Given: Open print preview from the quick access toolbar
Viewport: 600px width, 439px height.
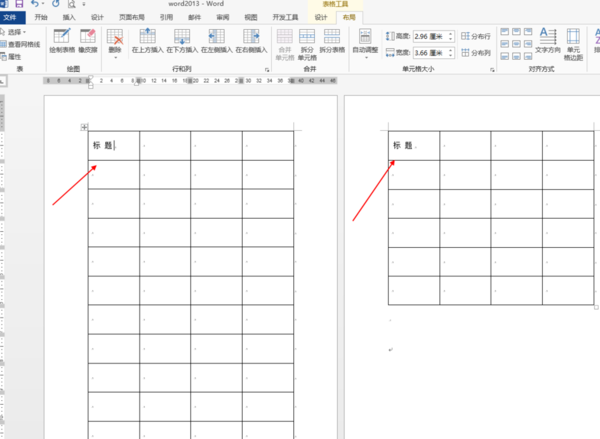Looking at the screenshot, I should coord(71,4).
